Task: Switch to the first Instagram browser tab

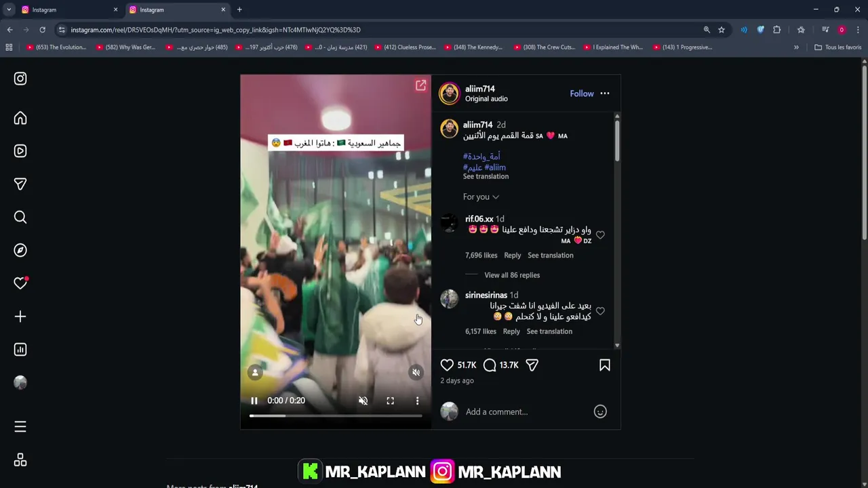Action: [66, 9]
